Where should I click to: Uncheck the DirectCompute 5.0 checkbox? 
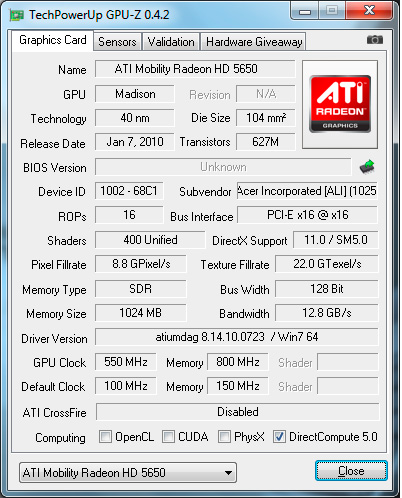(x=279, y=436)
